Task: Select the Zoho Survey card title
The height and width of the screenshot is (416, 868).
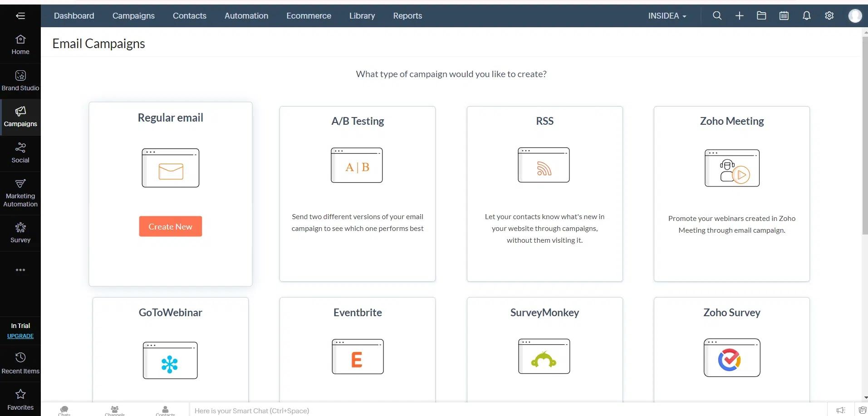Action: coord(732,313)
